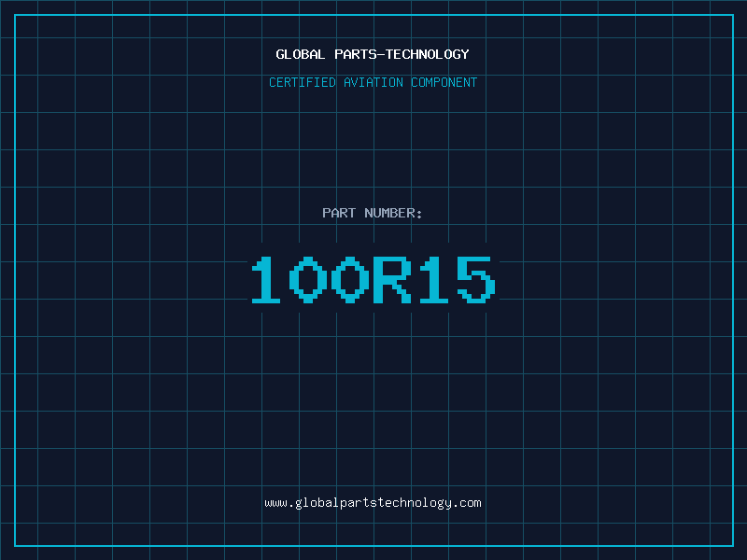
Task: Click the word CERTIFIED in the subtitle
Action: [302, 82]
